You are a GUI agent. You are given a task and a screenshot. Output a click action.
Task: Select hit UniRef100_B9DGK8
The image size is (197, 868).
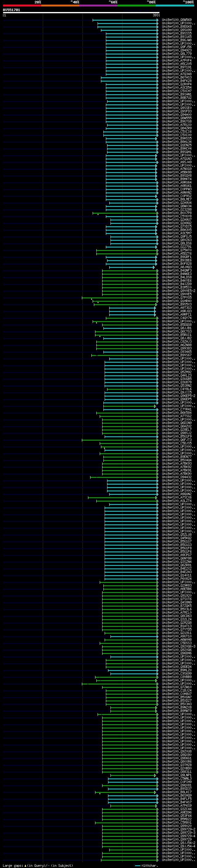coord(177,26)
